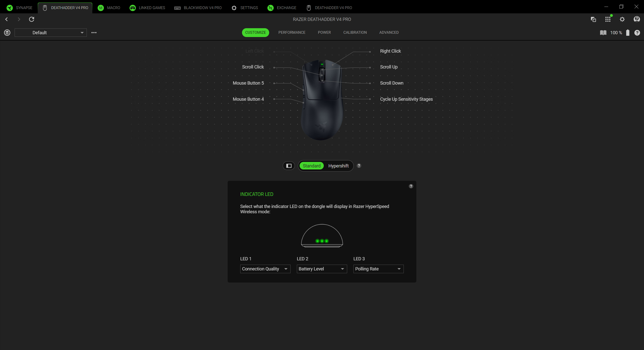Open the BLACKWIDOW V4 PRO top tab

click(198, 8)
